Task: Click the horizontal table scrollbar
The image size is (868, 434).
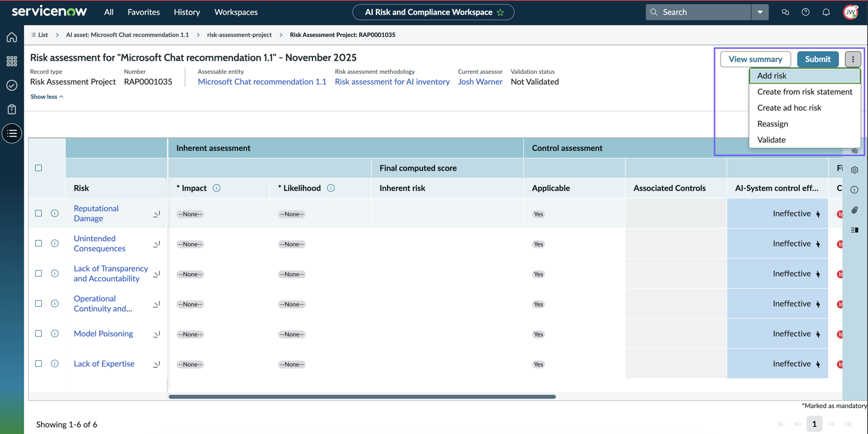Action: click(x=362, y=397)
